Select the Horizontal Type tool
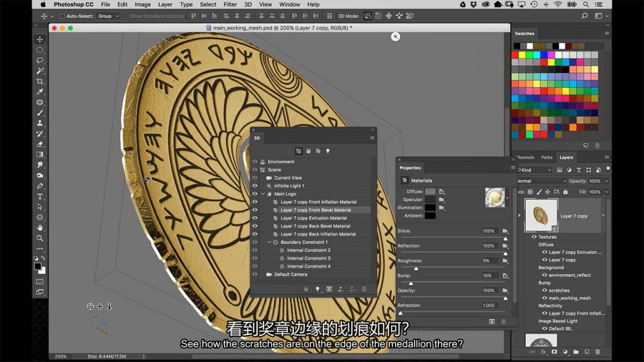644x362 pixels. [x=40, y=196]
